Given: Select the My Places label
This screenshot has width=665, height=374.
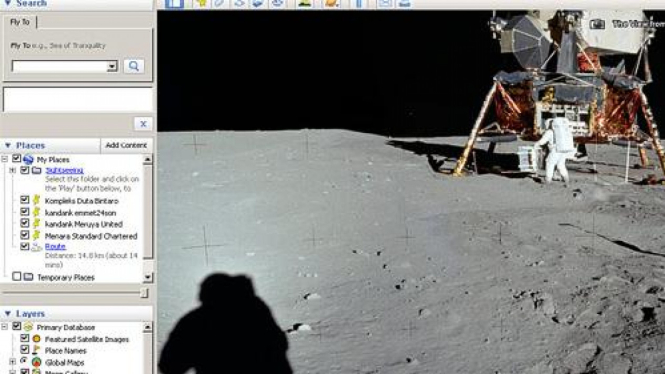Looking at the screenshot, I should coord(53,160).
